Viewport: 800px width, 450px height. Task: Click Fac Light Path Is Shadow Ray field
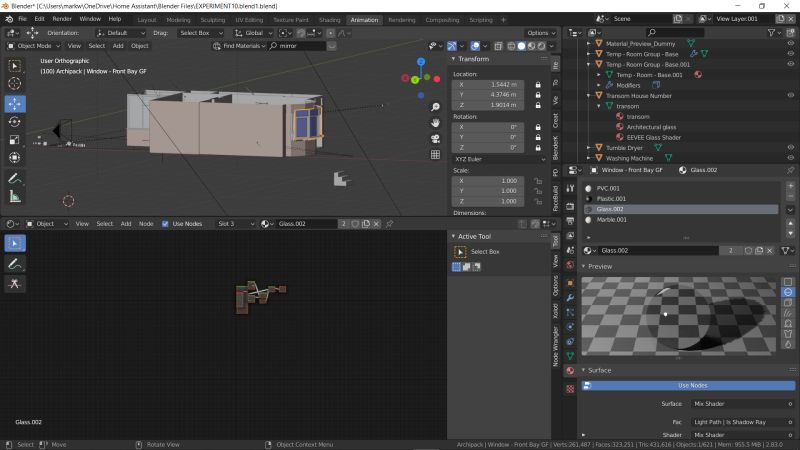tap(740, 422)
